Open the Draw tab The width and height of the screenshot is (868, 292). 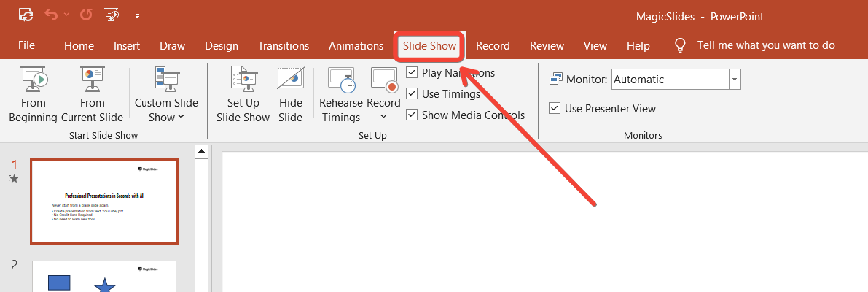coord(172,46)
